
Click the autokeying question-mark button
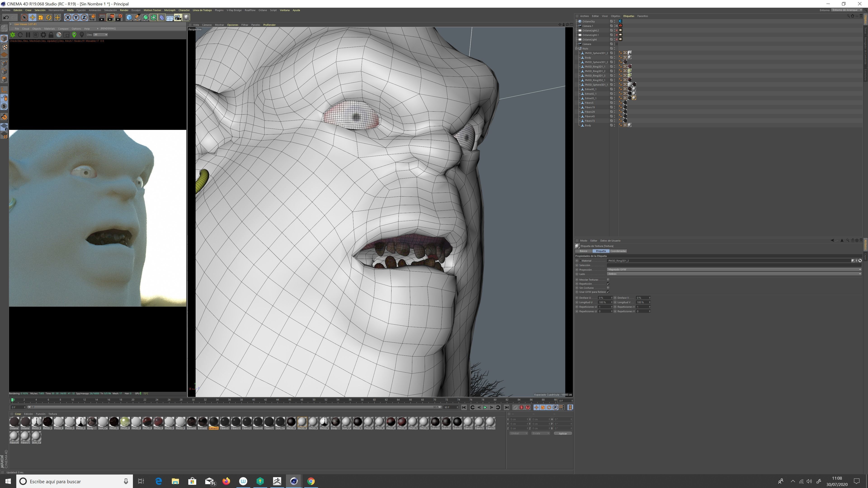click(x=528, y=408)
